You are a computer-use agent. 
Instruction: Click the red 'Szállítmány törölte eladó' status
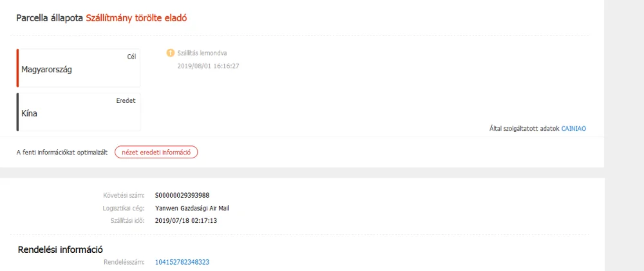(137, 18)
